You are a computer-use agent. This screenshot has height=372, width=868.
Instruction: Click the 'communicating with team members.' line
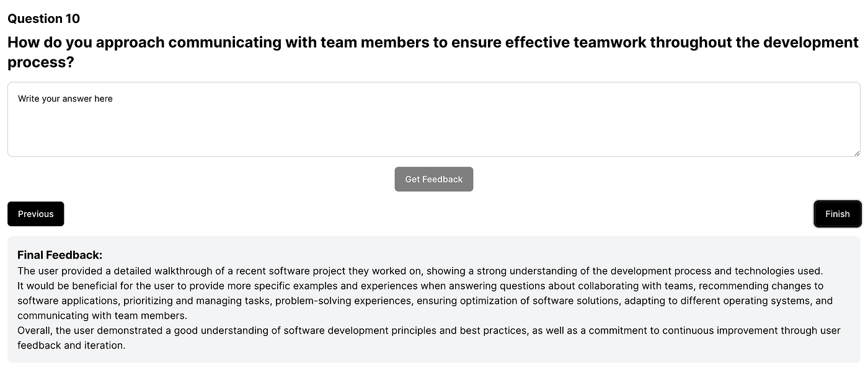click(102, 316)
